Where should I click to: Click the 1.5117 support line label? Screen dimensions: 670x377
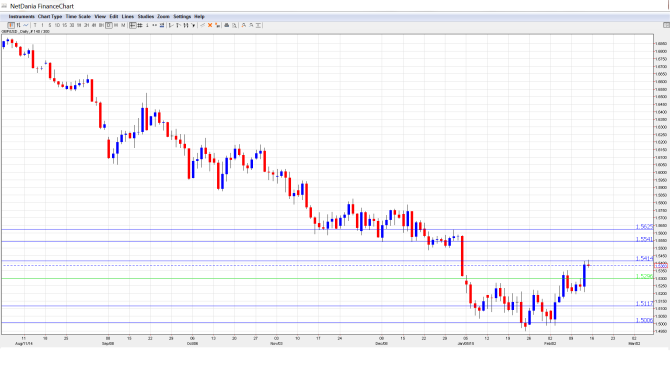[644, 303]
